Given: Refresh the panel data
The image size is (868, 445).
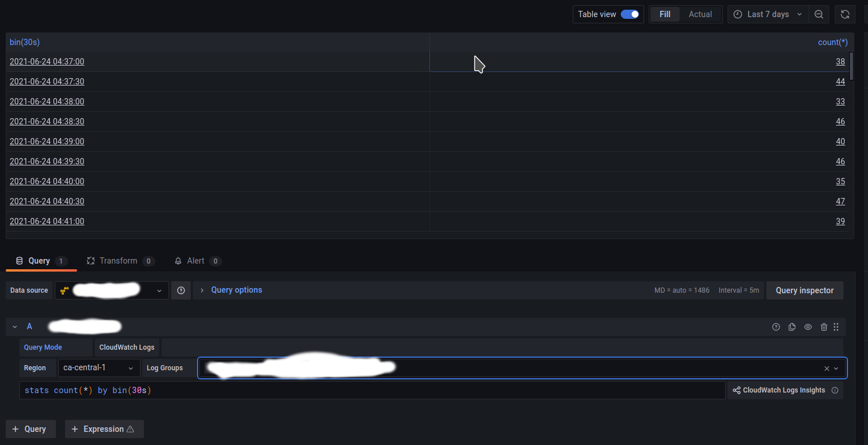Looking at the screenshot, I should (x=845, y=14).
